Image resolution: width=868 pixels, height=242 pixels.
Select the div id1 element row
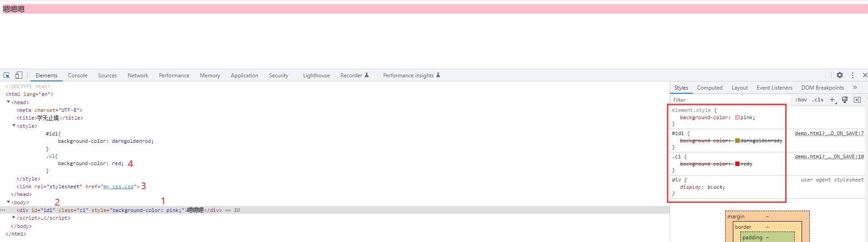click(335, 210)
